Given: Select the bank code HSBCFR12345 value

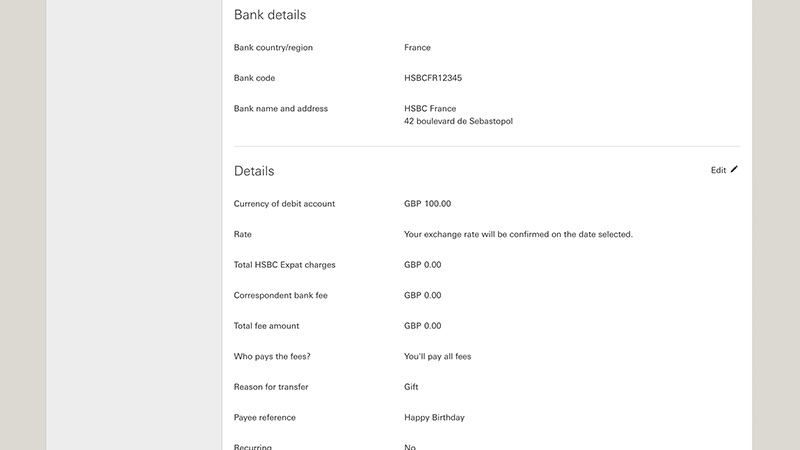Looking at the screenshot, I should click(x=433, y=78).
